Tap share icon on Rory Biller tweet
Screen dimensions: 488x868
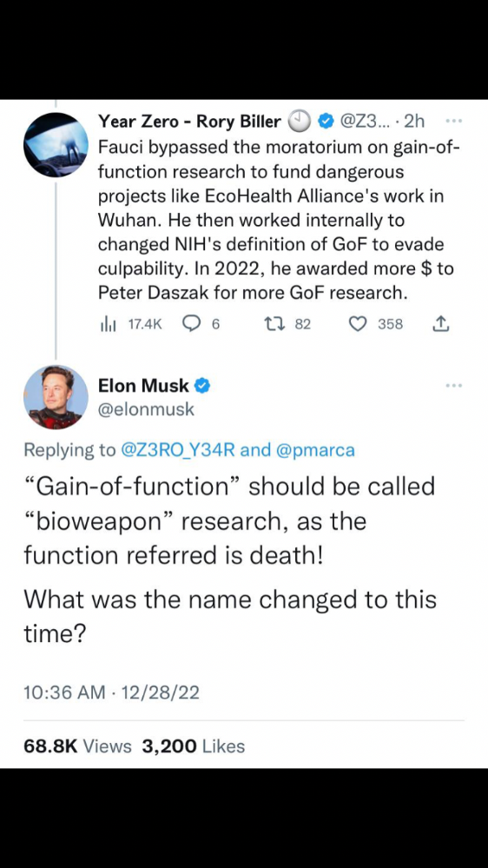pos(440,324)
